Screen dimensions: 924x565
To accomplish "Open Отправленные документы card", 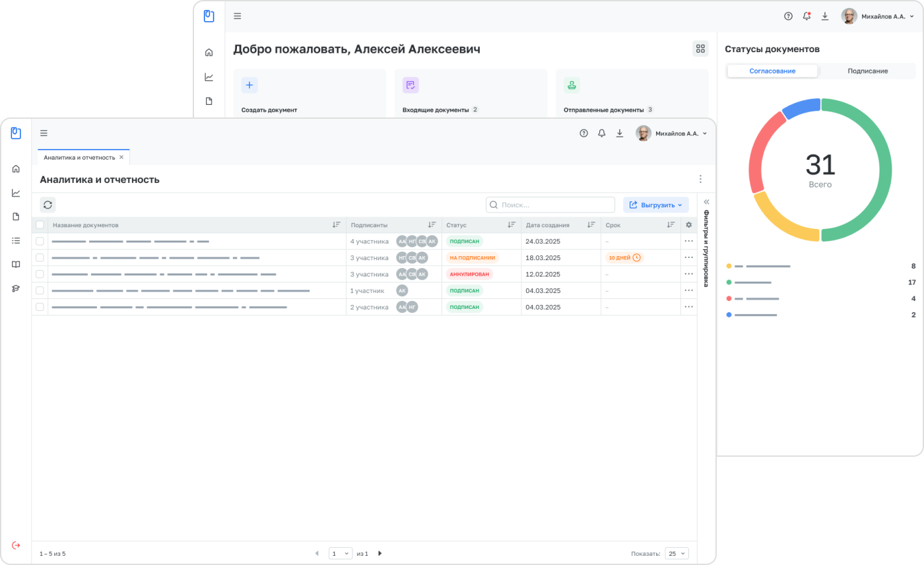I will 632,93.
